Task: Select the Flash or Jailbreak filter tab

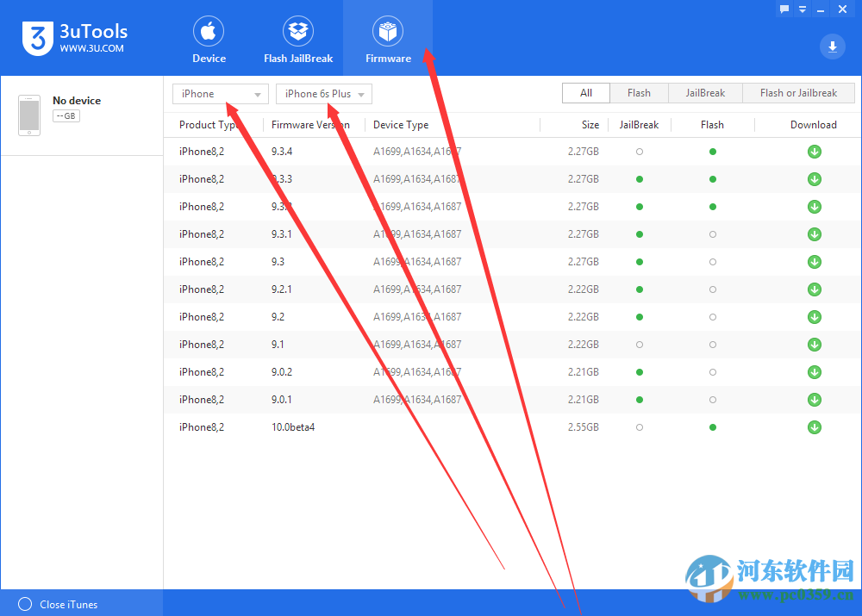Action: 798,92
